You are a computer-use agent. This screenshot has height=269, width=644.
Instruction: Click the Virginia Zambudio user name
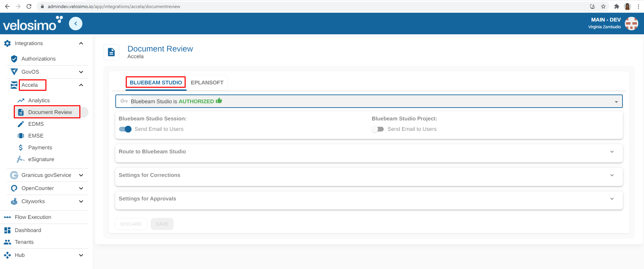pos(604,27)
